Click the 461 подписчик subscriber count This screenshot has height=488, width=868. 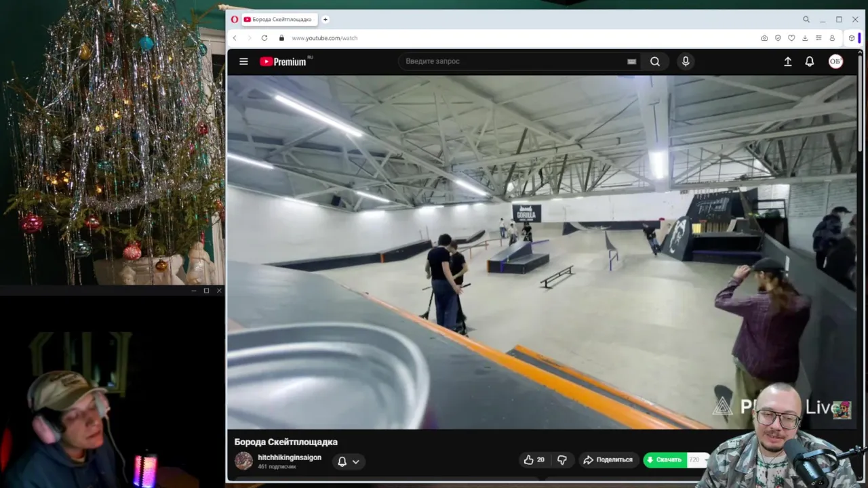click(x=277, y=467)
